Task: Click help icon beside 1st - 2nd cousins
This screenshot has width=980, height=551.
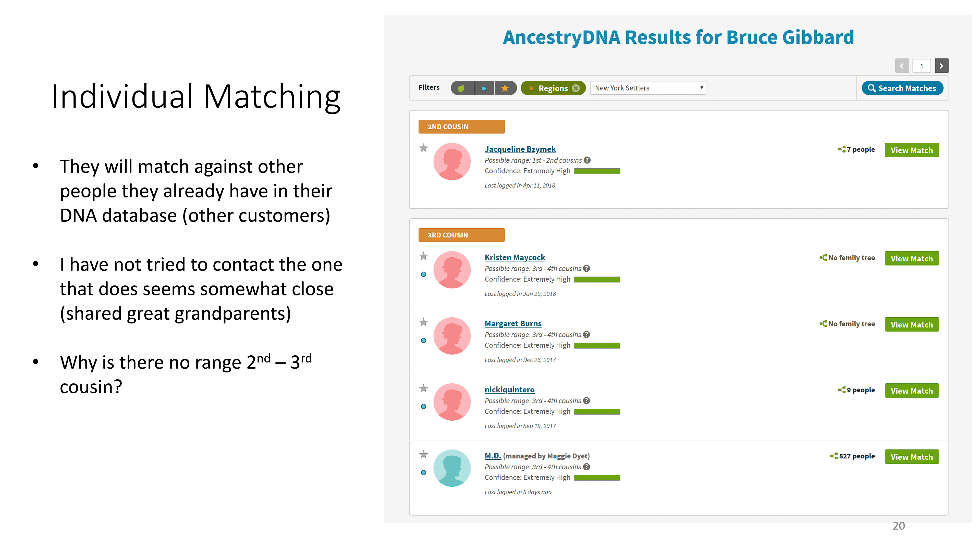Action: tap(587, 160)
